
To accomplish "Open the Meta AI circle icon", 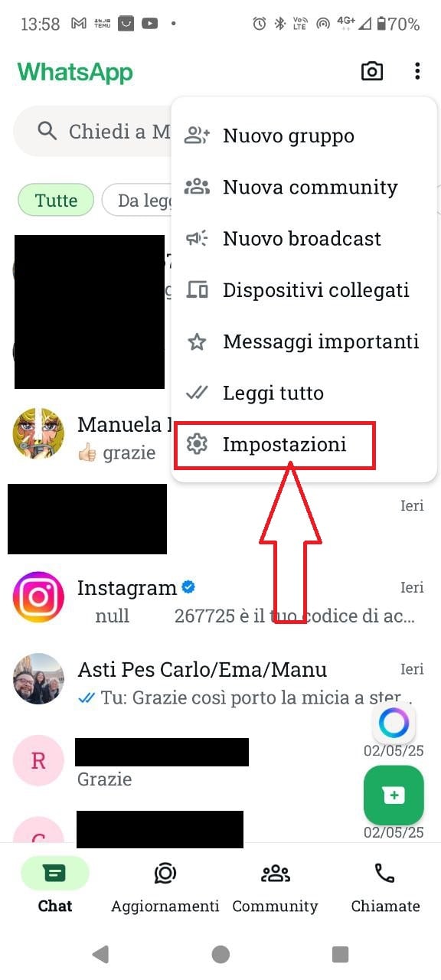I will pos(394,723).
